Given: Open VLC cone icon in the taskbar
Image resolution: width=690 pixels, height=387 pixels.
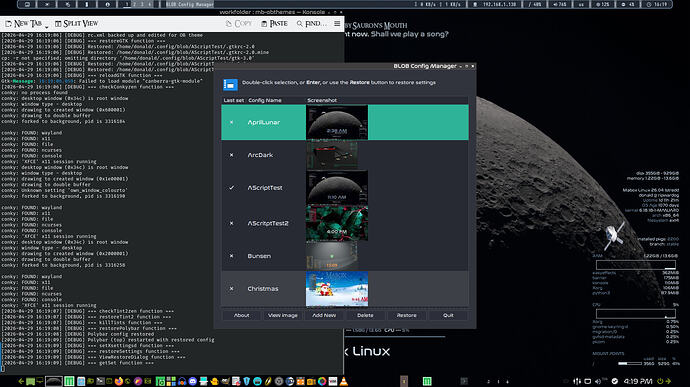Looking at the screenshot, I should [x=343, y=381].
